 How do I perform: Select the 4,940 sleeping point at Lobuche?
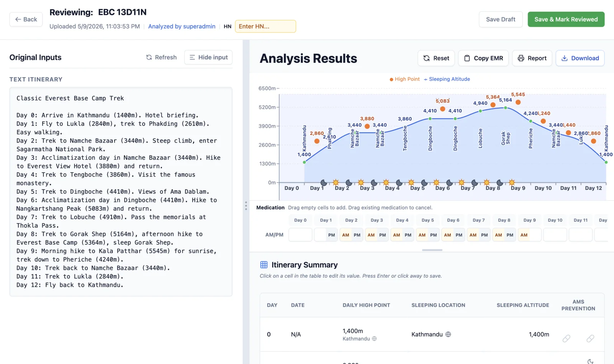coord(480,111)
